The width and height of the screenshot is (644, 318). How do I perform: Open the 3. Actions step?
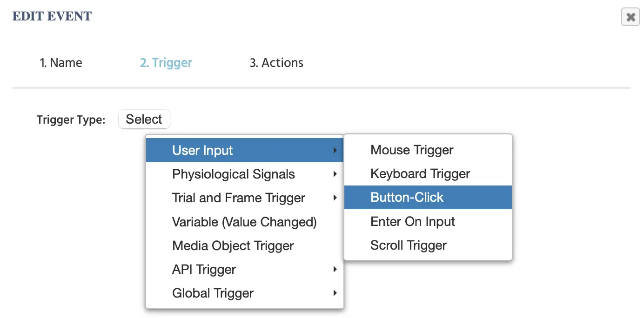[276, 63]
